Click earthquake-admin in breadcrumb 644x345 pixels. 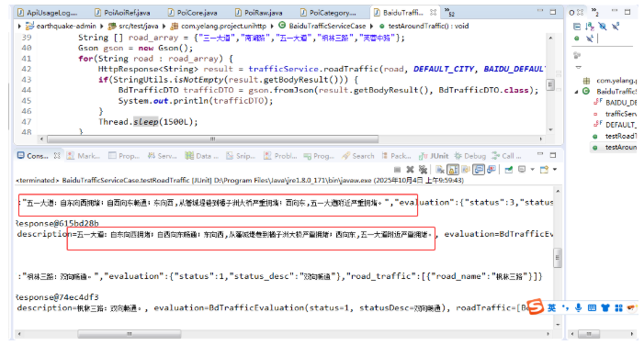coord(62,26)
